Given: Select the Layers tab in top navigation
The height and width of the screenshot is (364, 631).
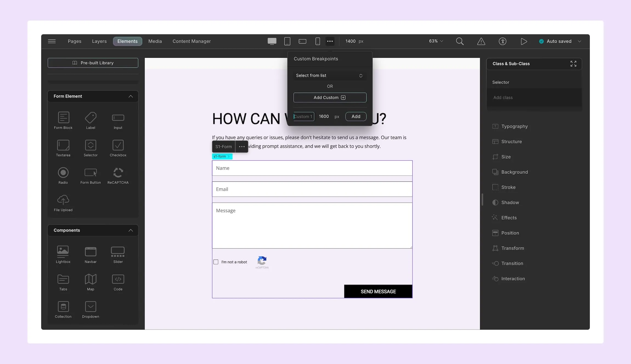Looking at the screenshot, I should (x=99, y=41).
